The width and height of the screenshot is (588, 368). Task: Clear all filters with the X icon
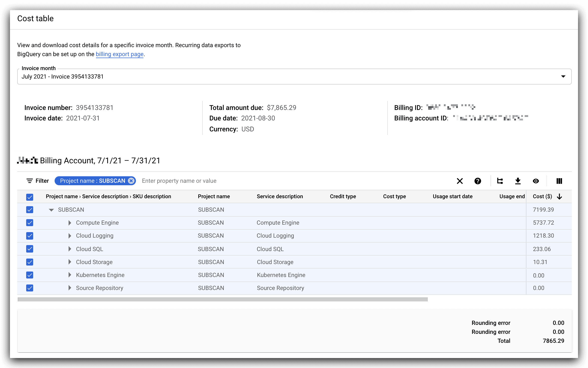click(x=460, y=181)
